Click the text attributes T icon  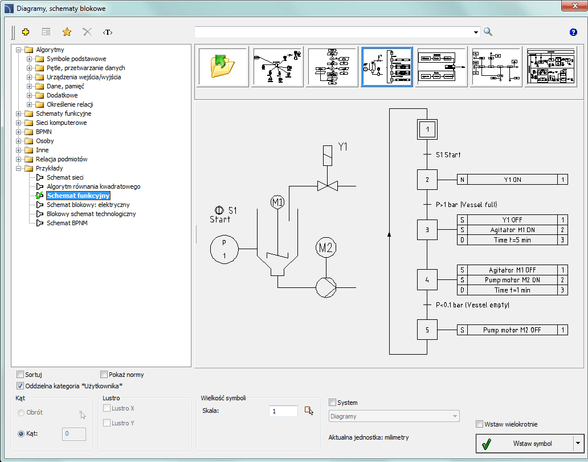[108, 32]
